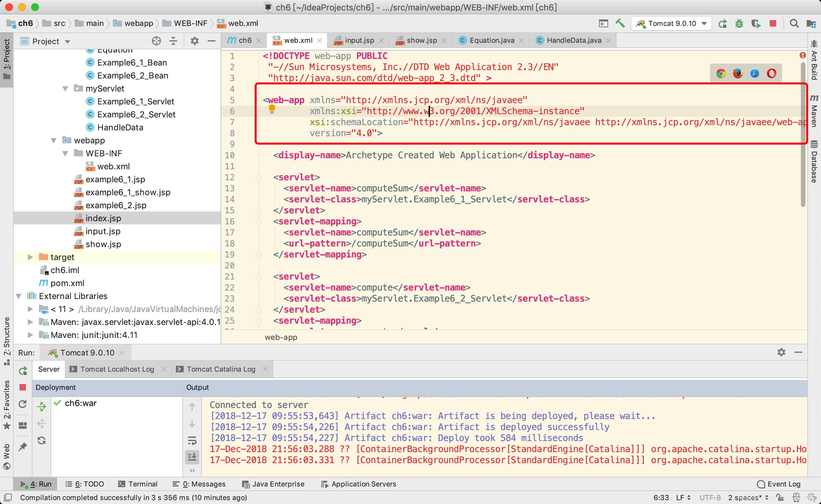821x504 pixels.
Task: Open in Chrome browser icon
Action: coord(721,73)
